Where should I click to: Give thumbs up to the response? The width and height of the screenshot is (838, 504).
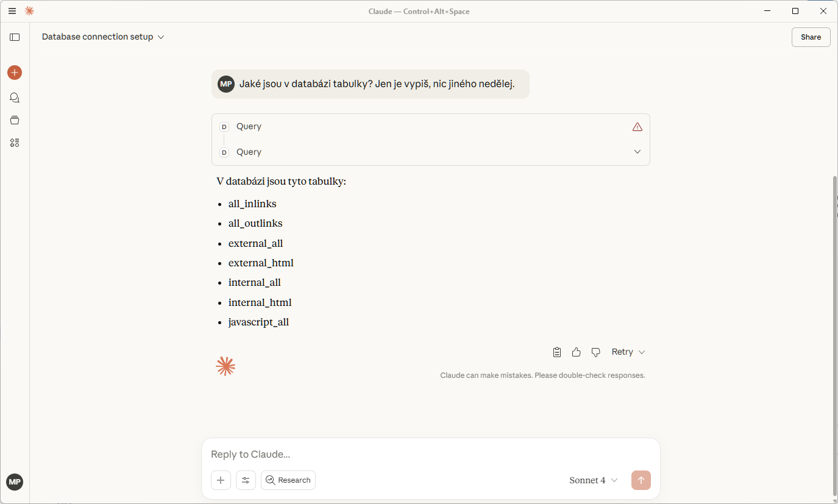(577, 352)
